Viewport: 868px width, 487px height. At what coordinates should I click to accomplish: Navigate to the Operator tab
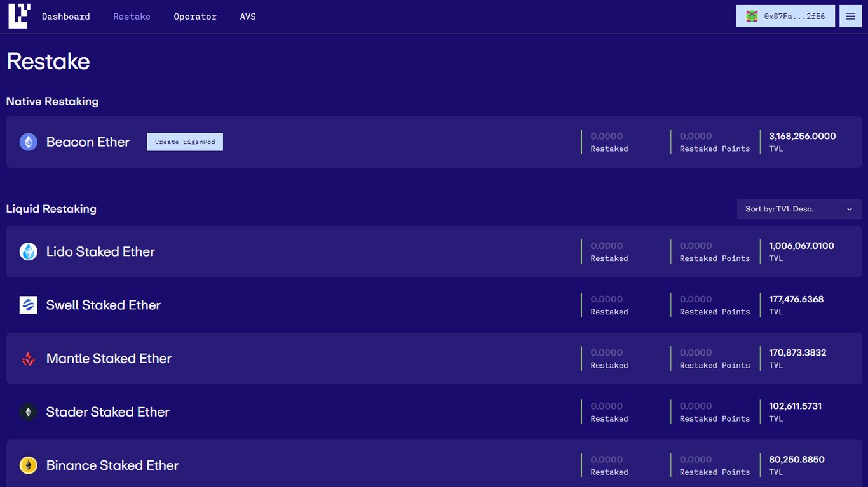195,17
